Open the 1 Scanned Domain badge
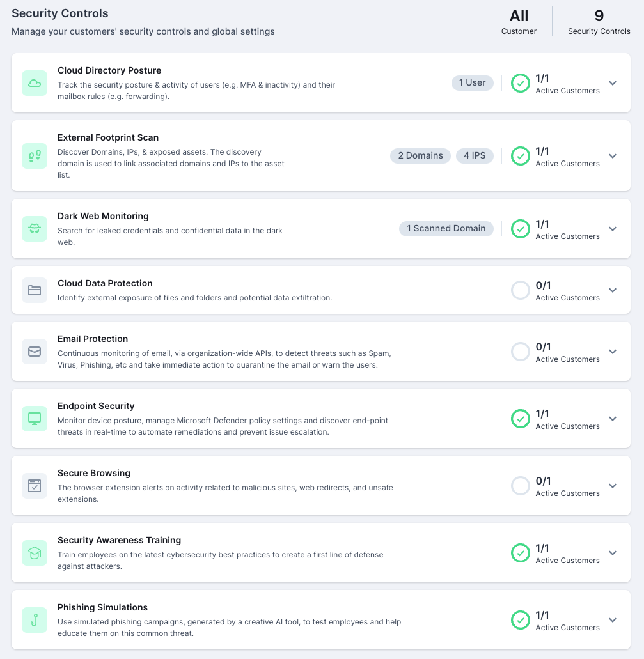The width and height of the screenshot is (644, 659). pos(446,229)
